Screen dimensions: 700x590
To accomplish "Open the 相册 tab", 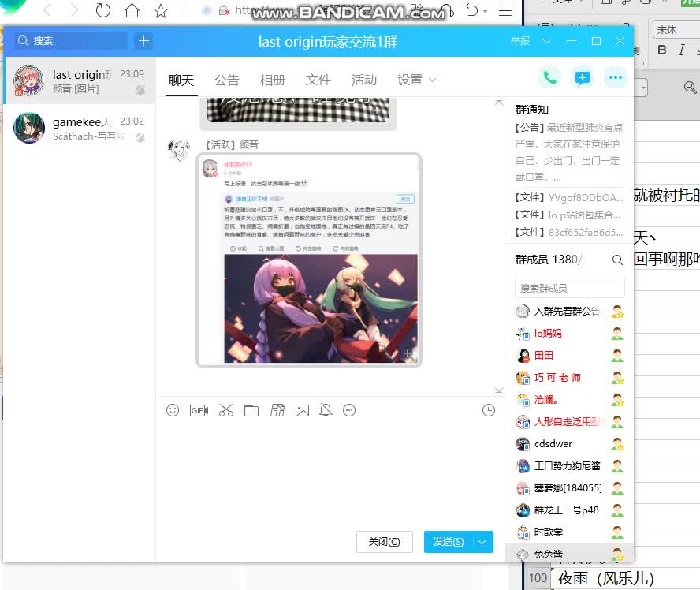I will [272, 80].
